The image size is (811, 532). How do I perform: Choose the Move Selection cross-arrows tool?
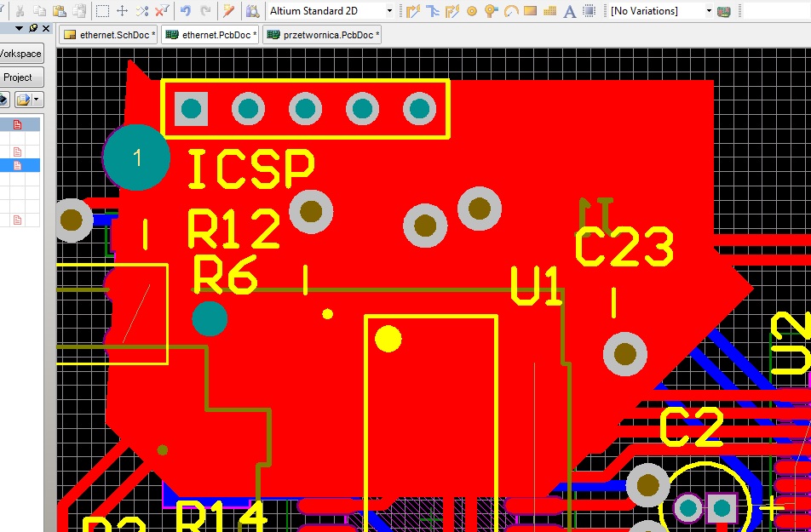click(122, 10)
